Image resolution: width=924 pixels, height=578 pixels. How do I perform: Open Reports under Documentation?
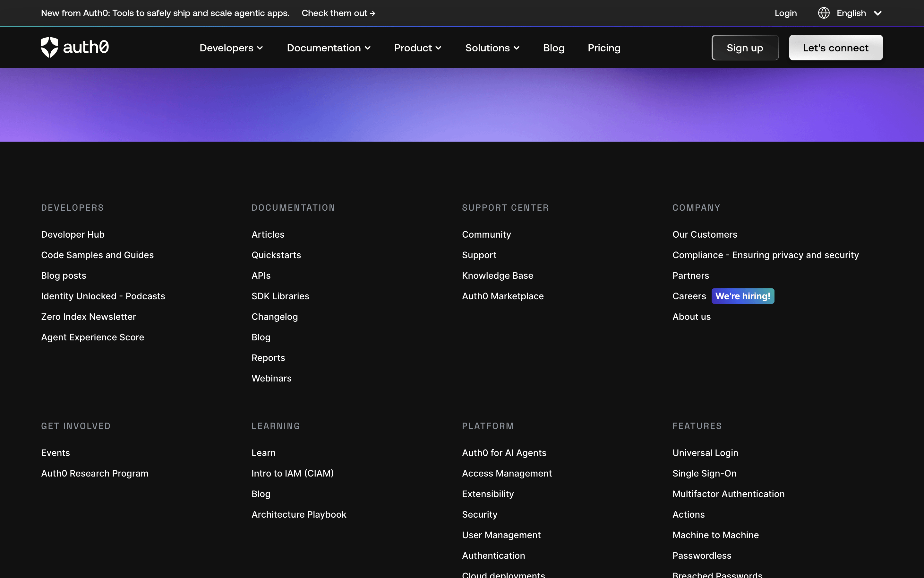coord(268,358)
